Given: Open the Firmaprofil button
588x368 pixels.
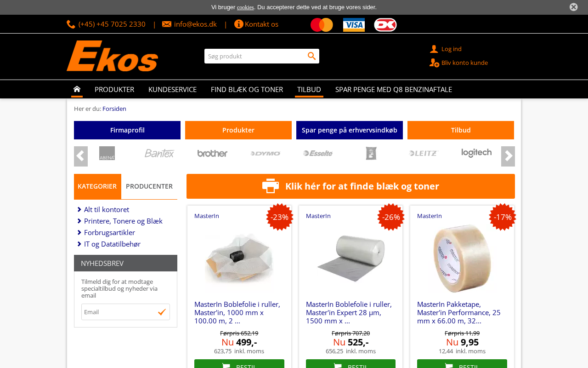Looking at the screenshot, I should [127, 130].
